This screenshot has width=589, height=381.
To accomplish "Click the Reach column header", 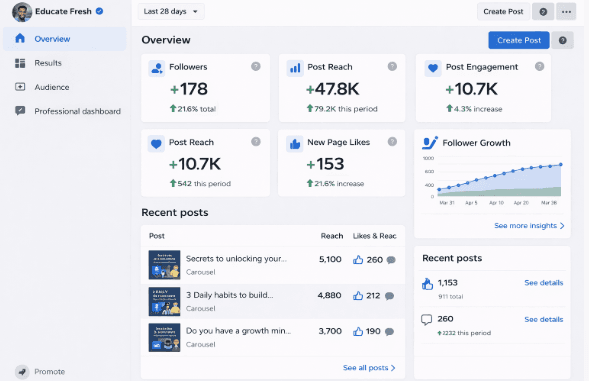I will [332, 236].
